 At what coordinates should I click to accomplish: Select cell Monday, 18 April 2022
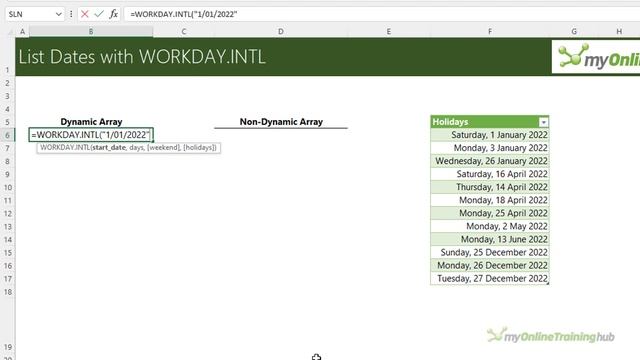489,200
